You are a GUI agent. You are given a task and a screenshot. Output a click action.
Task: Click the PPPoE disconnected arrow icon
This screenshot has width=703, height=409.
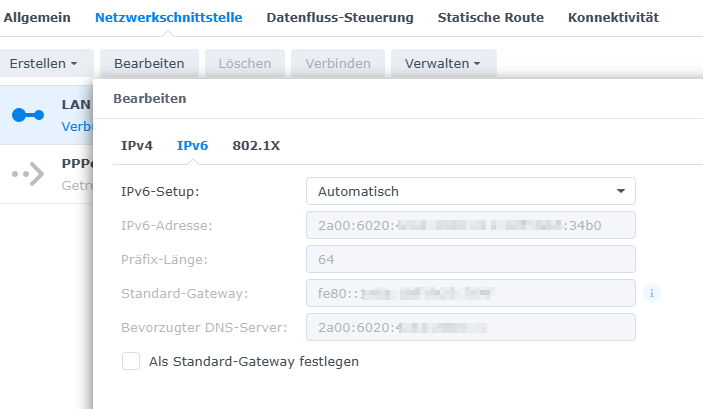pos(28,174)
